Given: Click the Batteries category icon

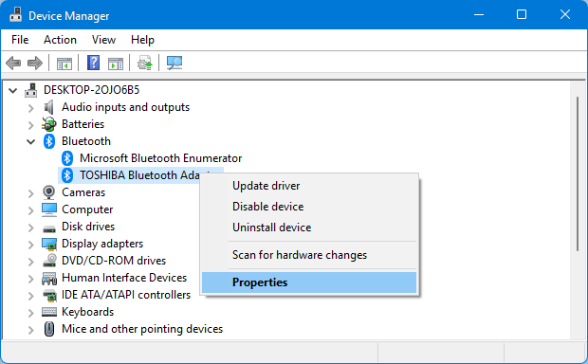Looking at the screenshot, I should point(48,124).
